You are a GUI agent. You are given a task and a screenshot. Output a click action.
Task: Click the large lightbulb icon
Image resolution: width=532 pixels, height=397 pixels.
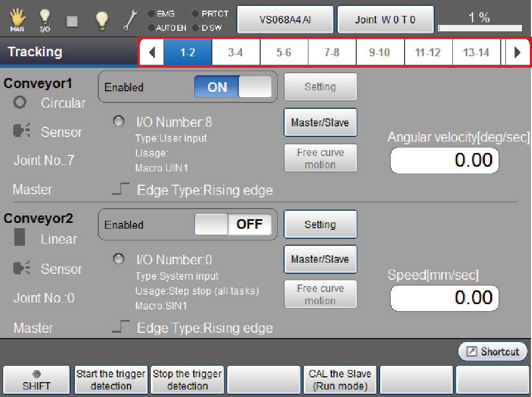[101, 20]
